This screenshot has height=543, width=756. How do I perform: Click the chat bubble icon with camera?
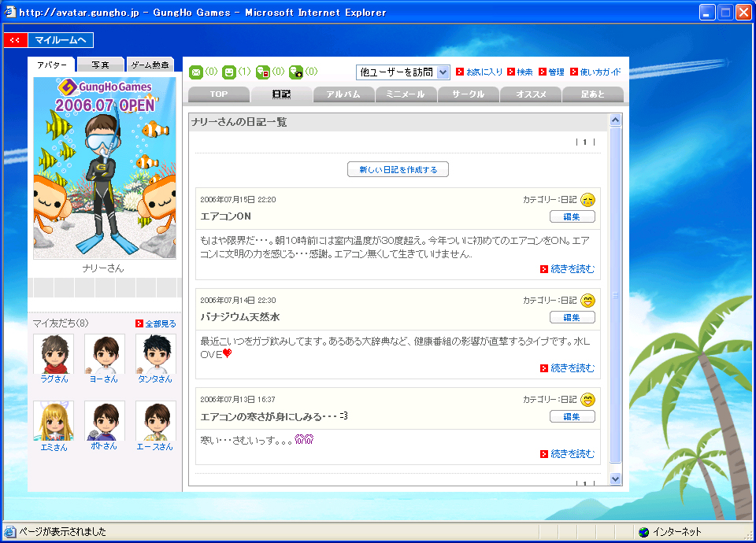296,72
